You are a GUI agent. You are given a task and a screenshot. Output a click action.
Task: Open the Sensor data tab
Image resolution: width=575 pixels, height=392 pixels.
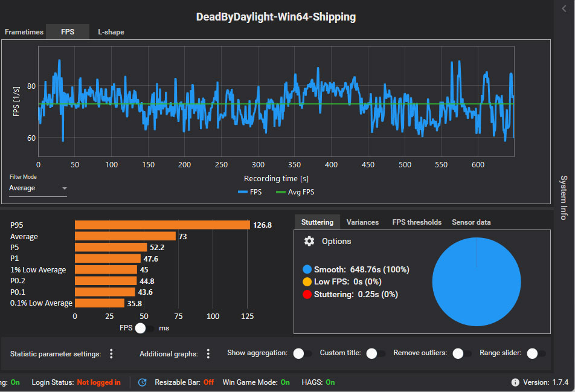[471, 222]
